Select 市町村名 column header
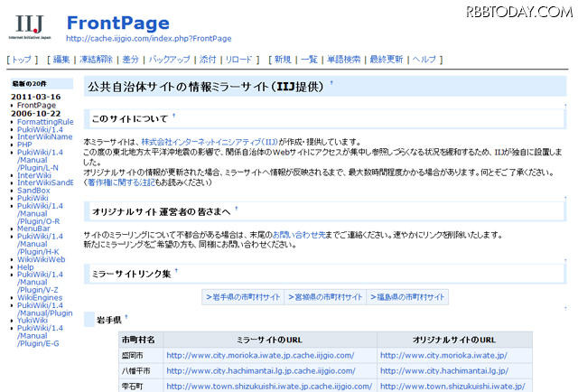This screenshot has height=392, width=578. pos(141,340)
